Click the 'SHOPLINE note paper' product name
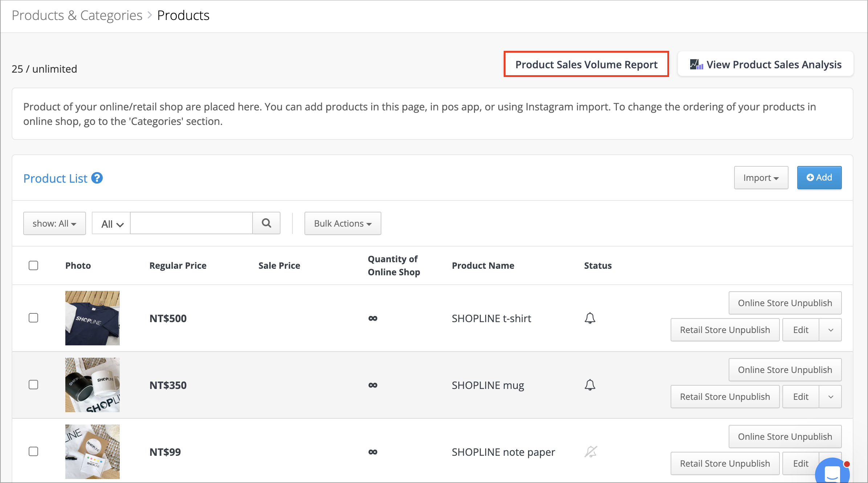Viewport: 868px width, 483px height. (503, 452)
